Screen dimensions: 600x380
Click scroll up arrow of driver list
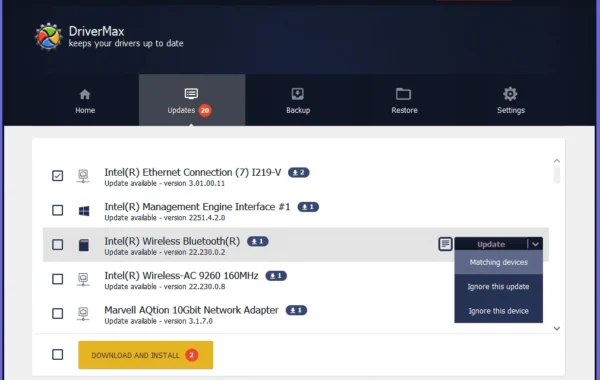point(557,161)
